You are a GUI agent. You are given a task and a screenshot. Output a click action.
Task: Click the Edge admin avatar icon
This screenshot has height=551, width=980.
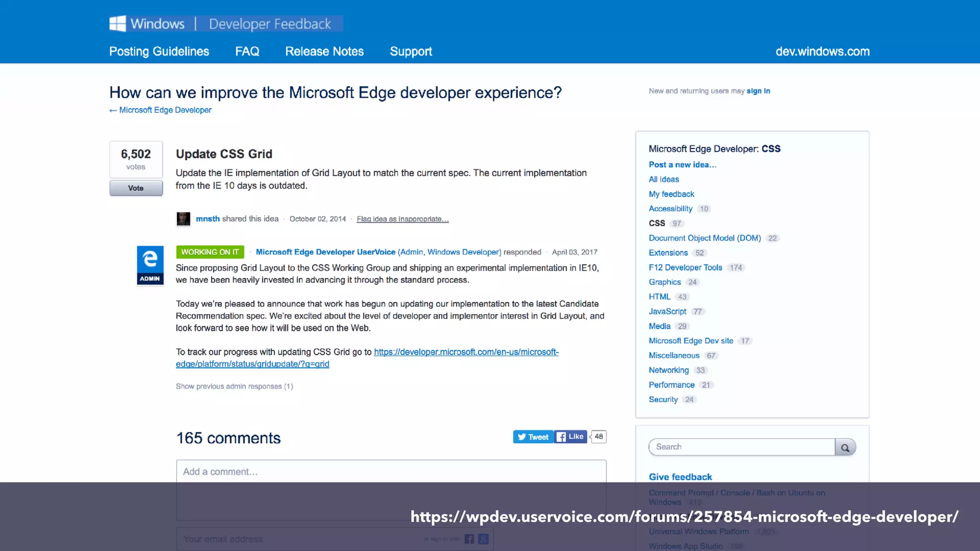pos(150,265)
